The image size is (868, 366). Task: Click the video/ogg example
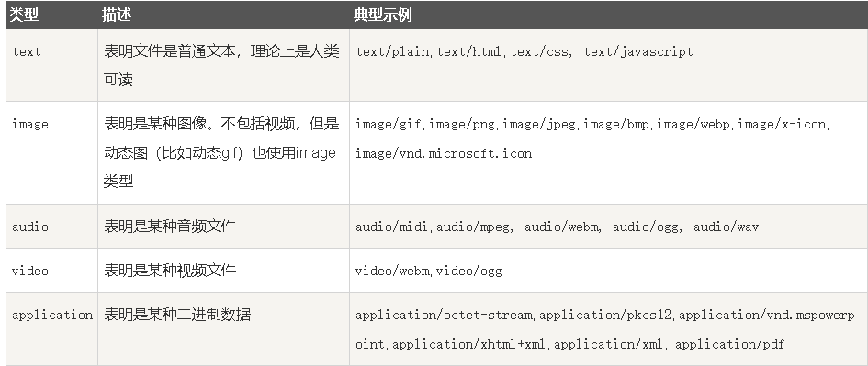tap(469, 271)
